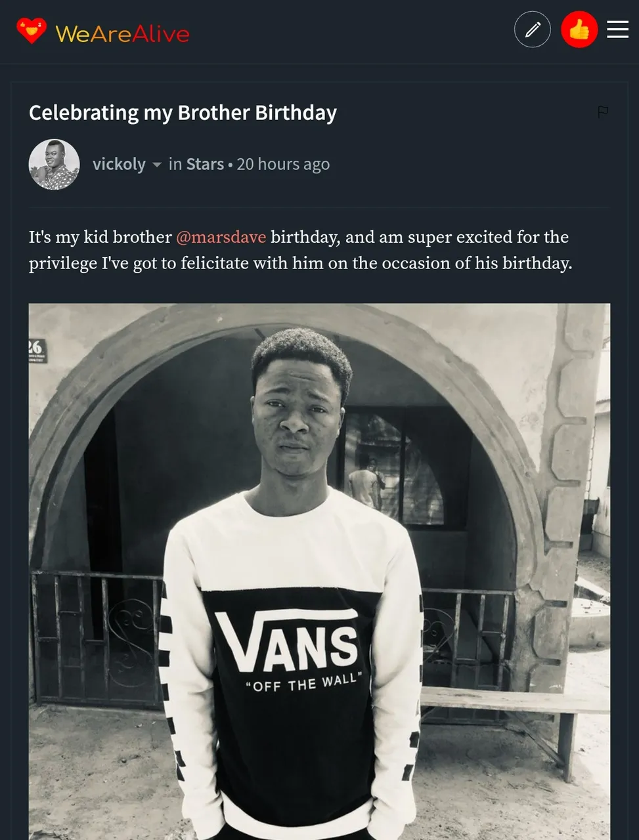639x840 pixels.
Task: Click the WeAreAlive wordmark text
Action: [123, 33]
